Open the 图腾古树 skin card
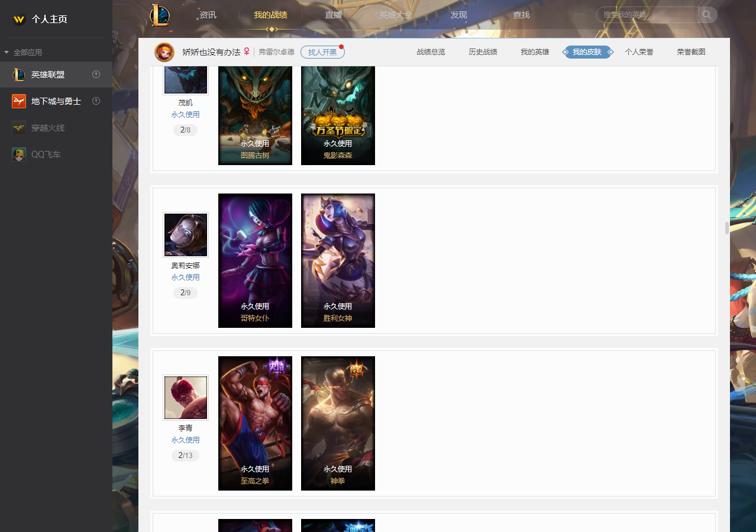The width and height of the screenshot is (756, 532). 255,115
